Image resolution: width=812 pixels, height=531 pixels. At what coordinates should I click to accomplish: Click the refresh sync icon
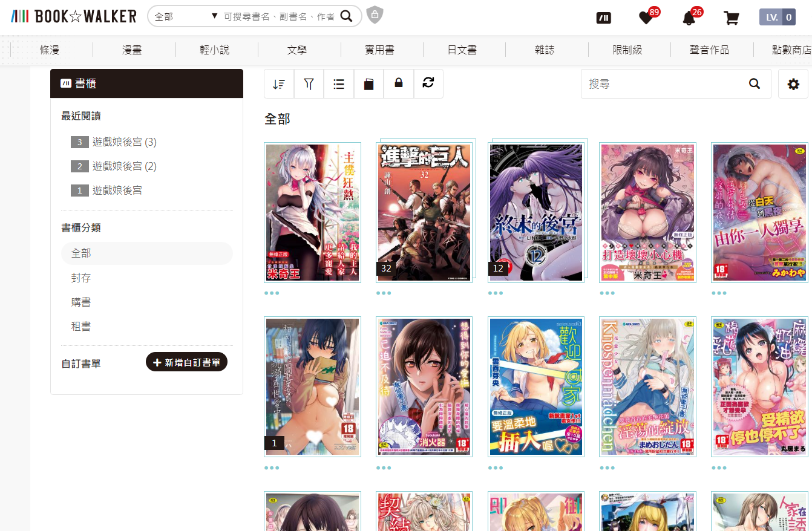click(428, 83)
